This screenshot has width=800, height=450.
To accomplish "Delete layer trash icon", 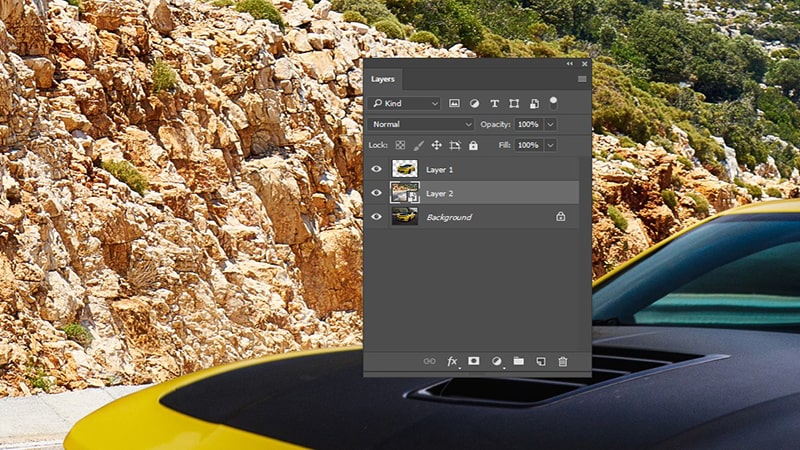I will [563, 361].
